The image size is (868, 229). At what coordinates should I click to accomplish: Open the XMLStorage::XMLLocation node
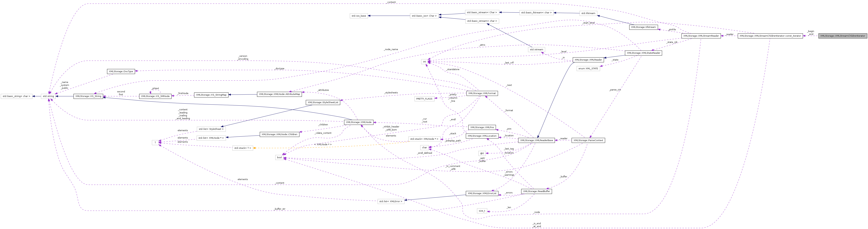point(482,136)
